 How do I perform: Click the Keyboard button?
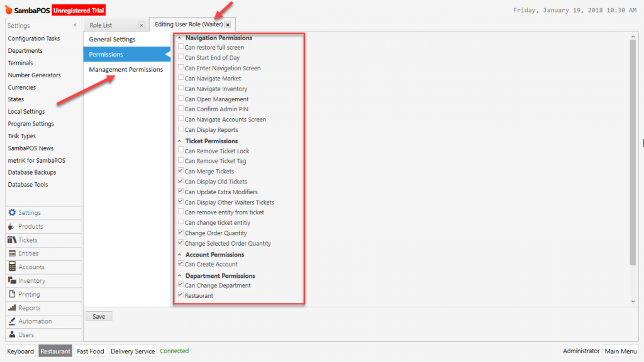(20, 351)
